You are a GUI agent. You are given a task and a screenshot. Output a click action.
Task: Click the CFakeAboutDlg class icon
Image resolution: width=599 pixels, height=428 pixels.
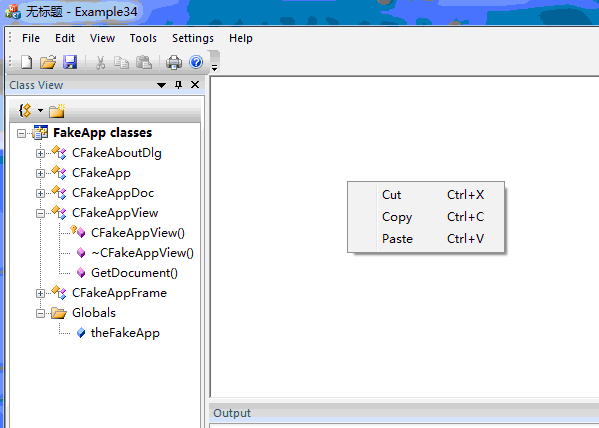click(x=59, y=152)
